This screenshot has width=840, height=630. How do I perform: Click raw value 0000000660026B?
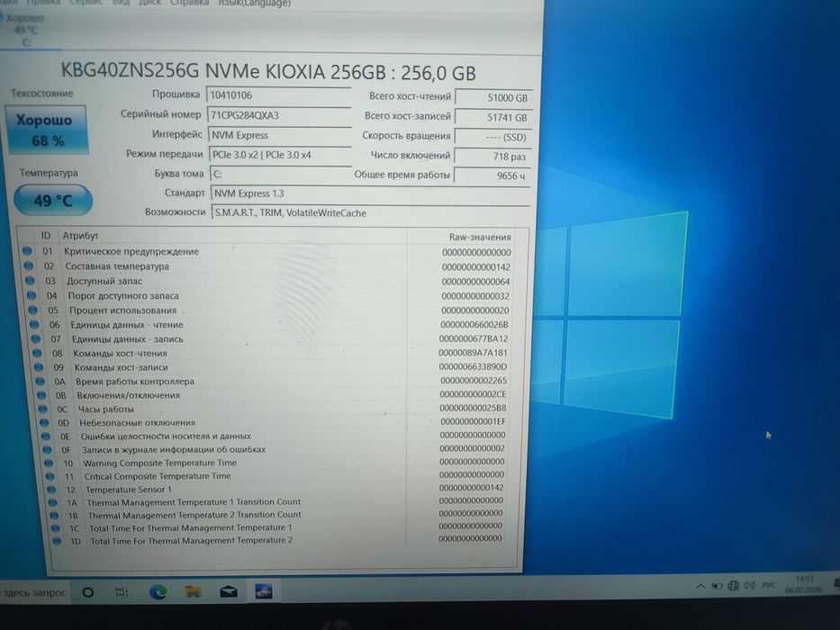474,324
